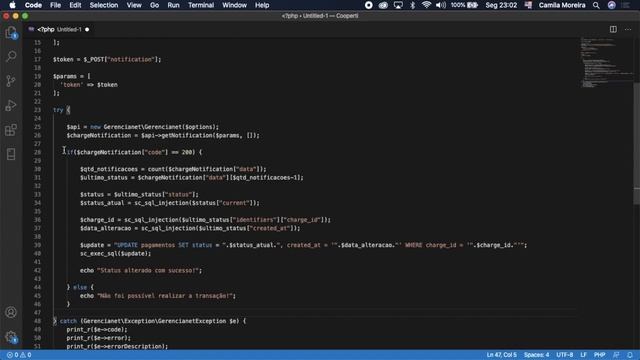The height and width of the screenshot is (360, 640).
Task: Click line number 39 in gutter
Action: [38, 245]
